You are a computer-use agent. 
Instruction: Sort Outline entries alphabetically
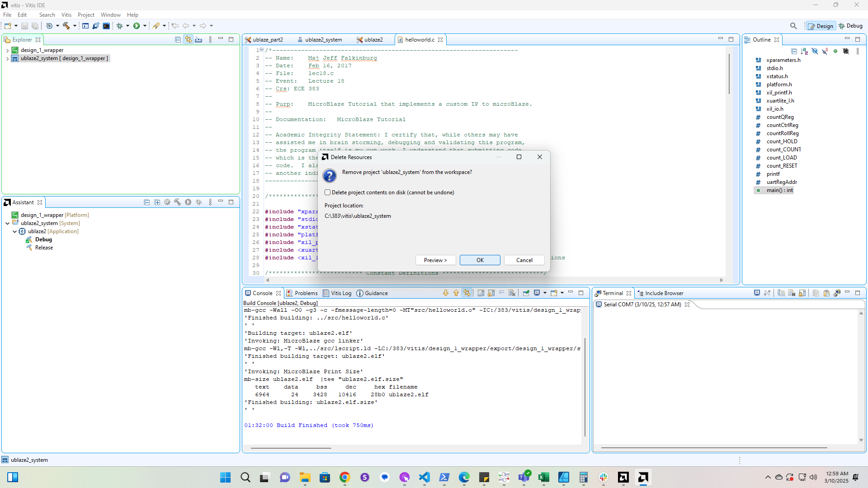(805, 51)
